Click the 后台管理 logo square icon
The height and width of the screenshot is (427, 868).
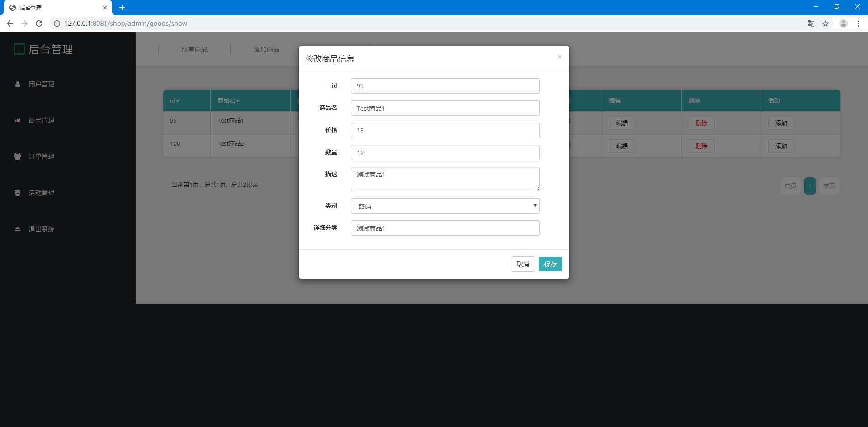(x=19, y=49)
